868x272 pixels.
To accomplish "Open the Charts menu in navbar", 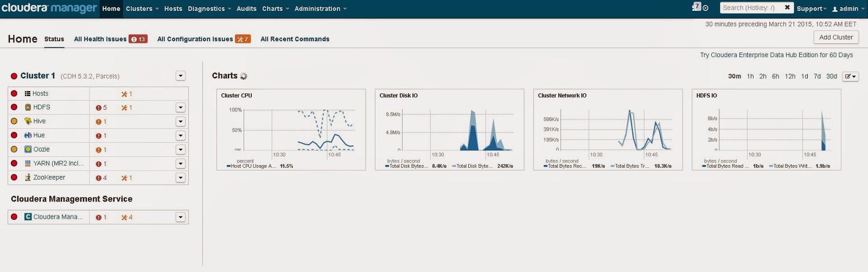I will (276, 9).
